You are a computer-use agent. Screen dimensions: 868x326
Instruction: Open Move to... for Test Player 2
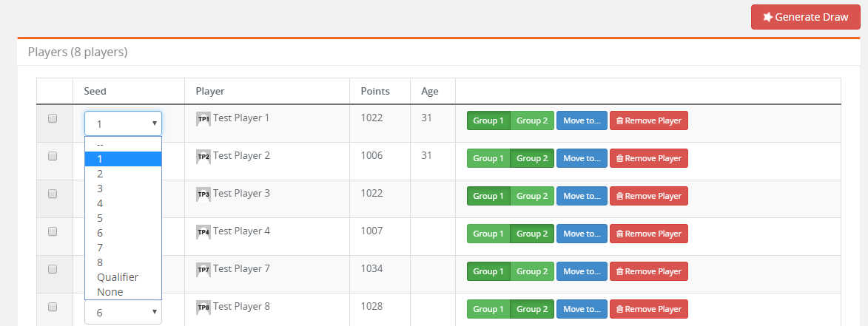[582, 158]
